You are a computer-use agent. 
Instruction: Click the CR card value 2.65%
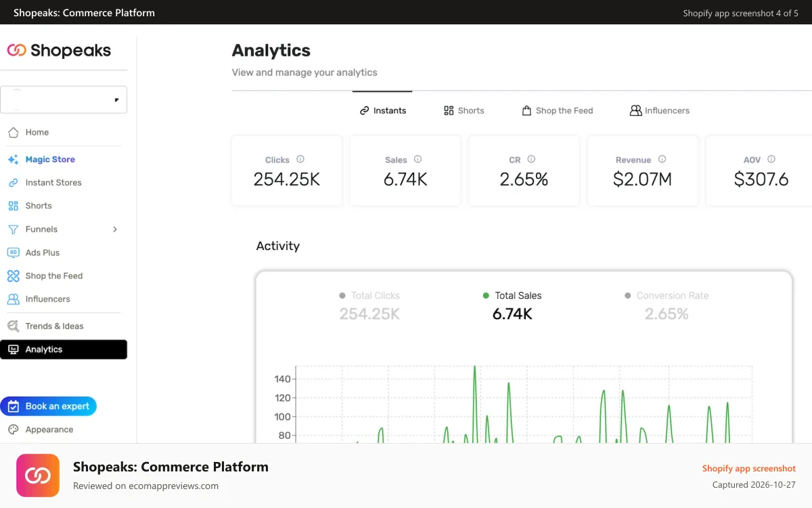[x=524, y=179]
